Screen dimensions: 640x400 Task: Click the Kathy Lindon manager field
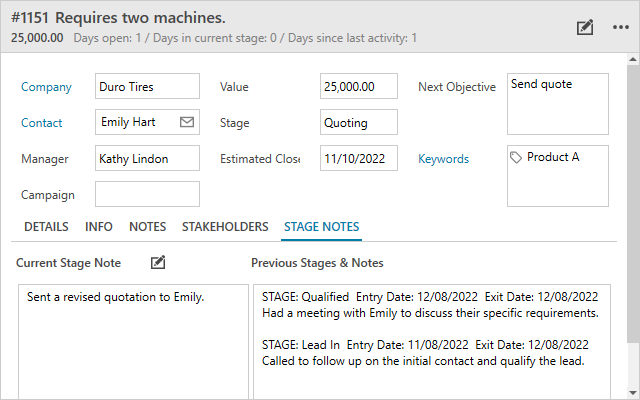pos(147,159)
